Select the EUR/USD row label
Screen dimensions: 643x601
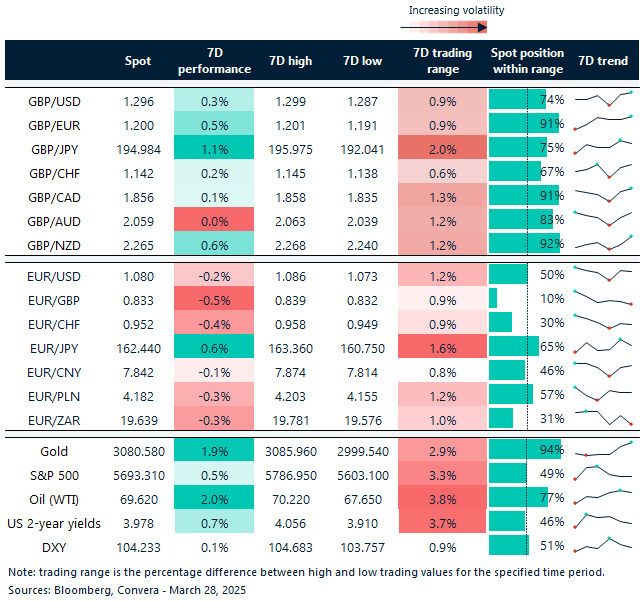[54, 277]
